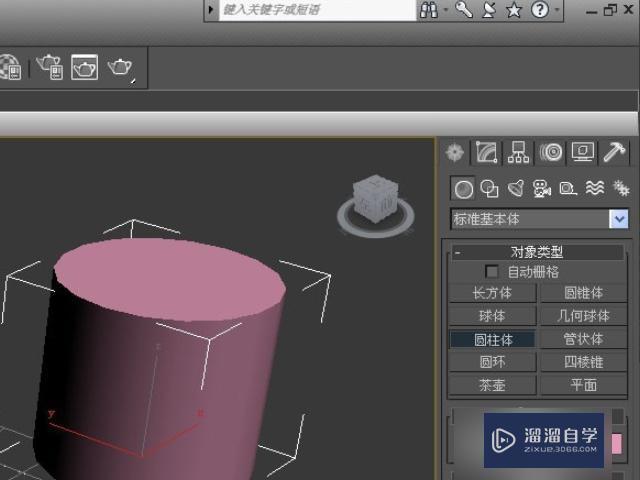The image size is (640, 480).
Task: Select the Geometry category icon
Action: point(463,189)
